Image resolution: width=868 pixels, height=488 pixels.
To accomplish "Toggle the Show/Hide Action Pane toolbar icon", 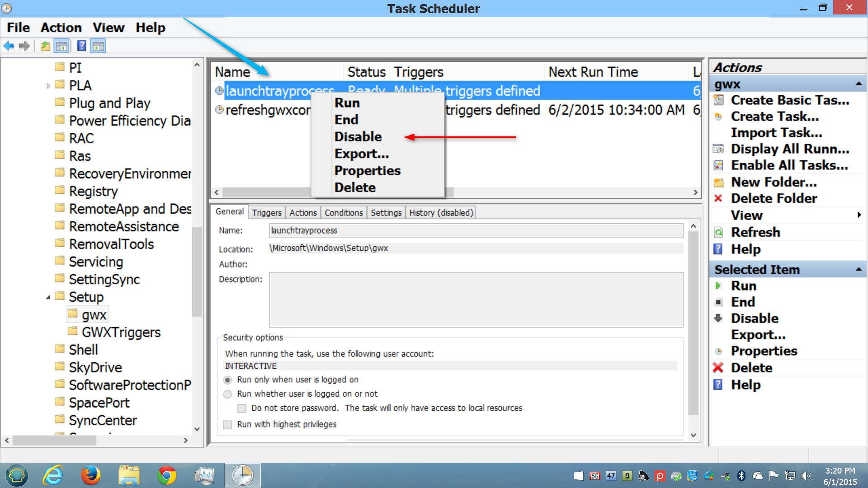I will 98,46.
